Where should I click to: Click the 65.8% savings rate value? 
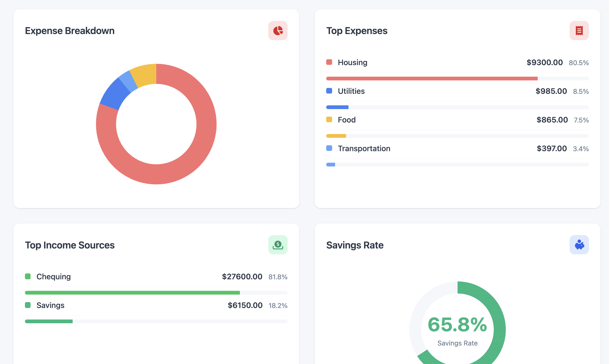click(457, 325)
